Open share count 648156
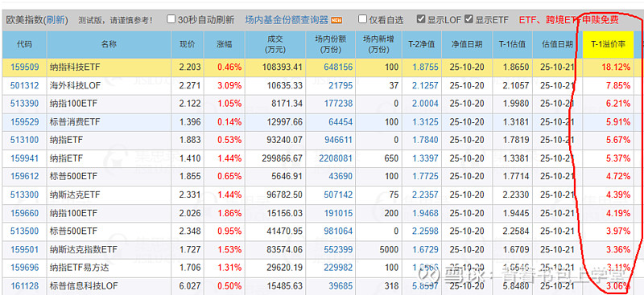 (x=338, y=68)
